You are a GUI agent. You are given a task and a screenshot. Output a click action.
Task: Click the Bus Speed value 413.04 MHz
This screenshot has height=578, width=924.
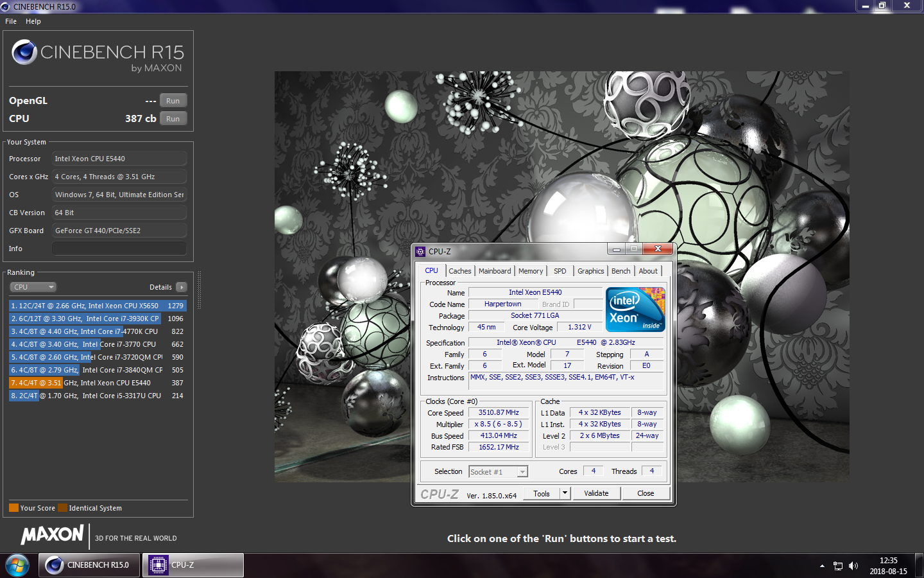point(499,436)
